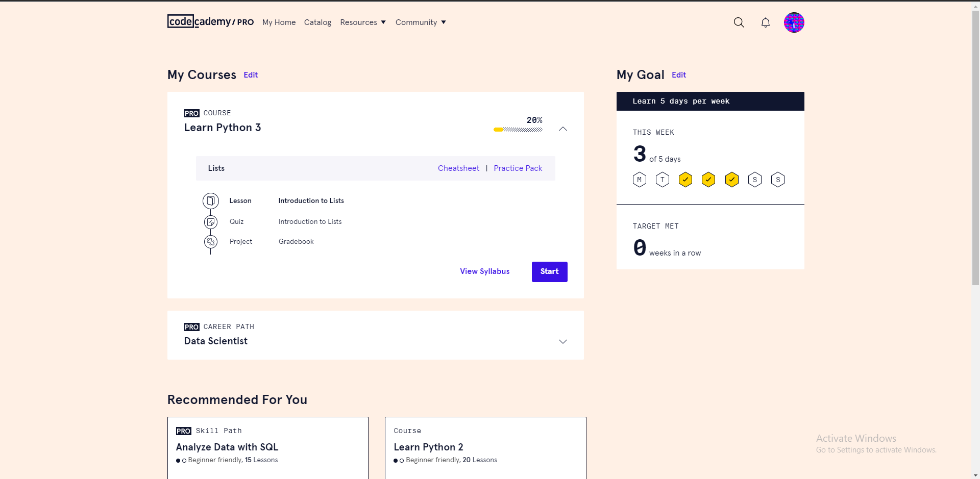Viewport: 980px width, 479px height.
Task: Open the Introduction to Lists quiz
Action: click(310, 222)
